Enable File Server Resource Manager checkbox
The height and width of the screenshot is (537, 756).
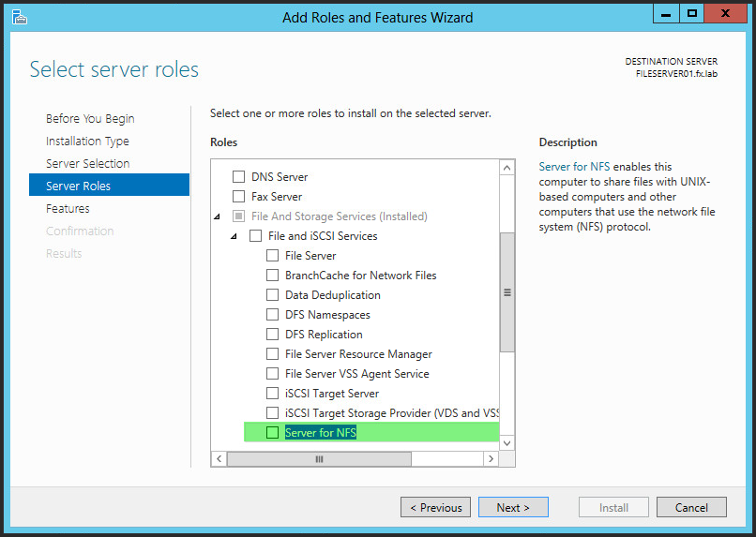(272, 354)
